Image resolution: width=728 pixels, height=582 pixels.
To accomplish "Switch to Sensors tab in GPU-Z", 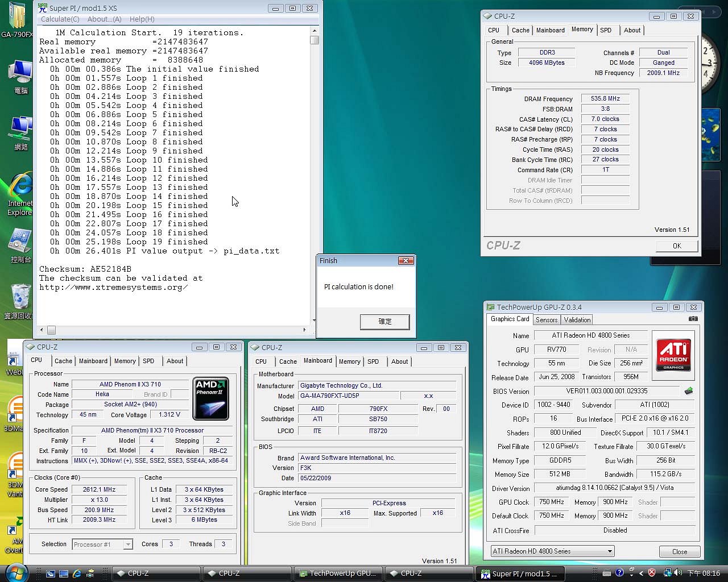I will tap(547, 320).
